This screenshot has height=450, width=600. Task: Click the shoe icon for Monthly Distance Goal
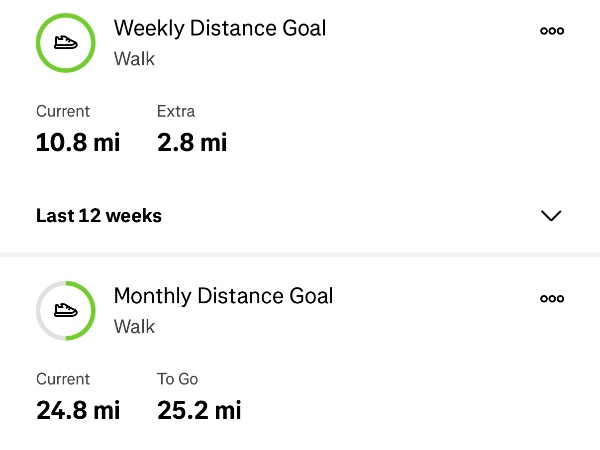[66, 310]
